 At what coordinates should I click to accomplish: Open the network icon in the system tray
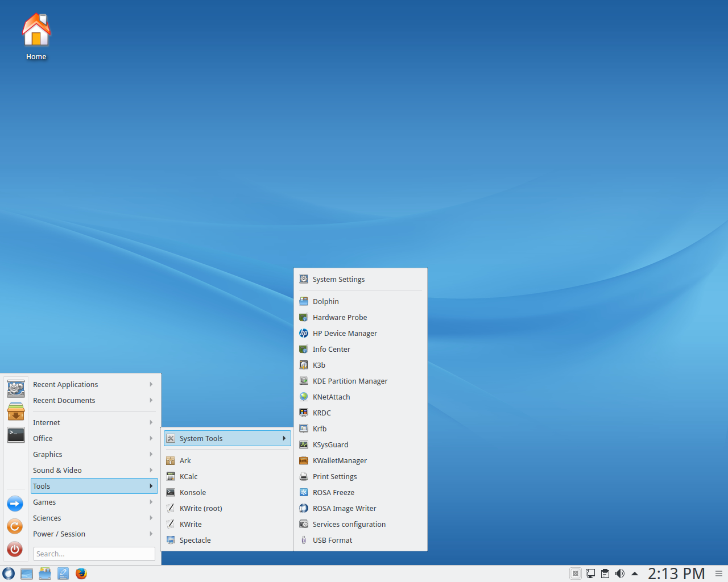[x=590, y=573]
